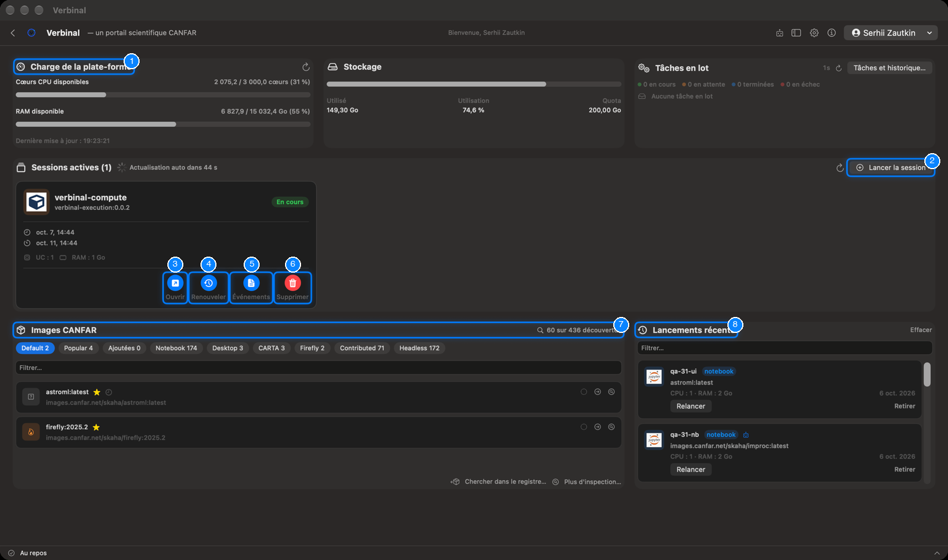Open the robot assistant icon in header

click(779, 33)
